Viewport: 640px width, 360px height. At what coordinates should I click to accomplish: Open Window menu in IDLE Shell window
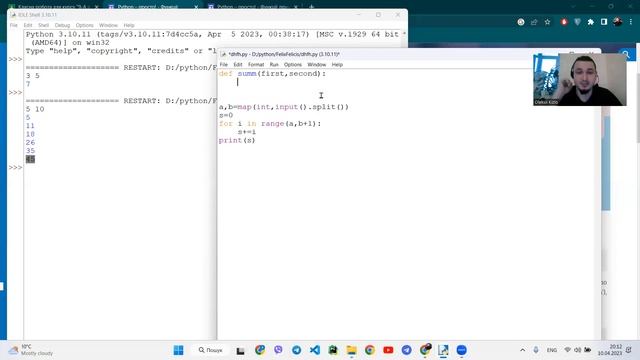108,25
